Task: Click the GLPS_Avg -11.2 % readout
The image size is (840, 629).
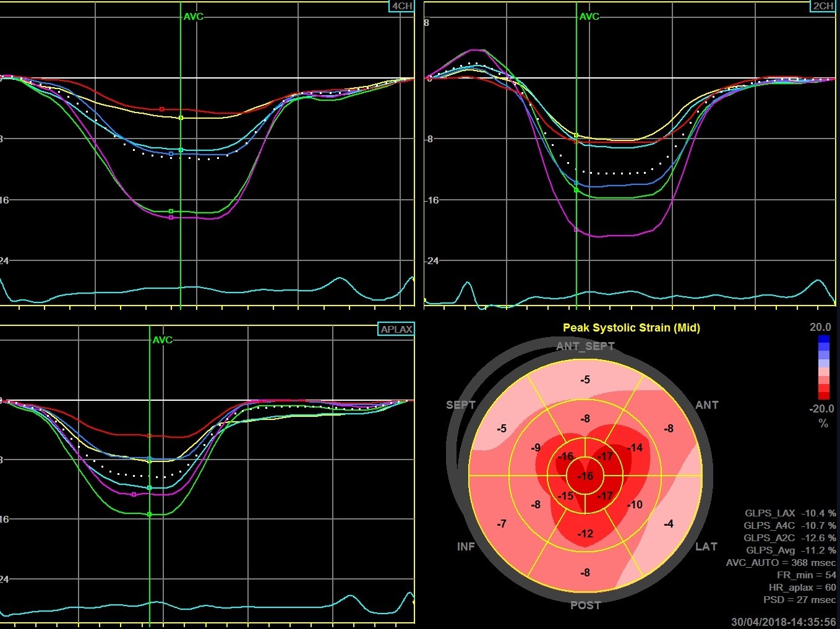Action: click(791, 550)
